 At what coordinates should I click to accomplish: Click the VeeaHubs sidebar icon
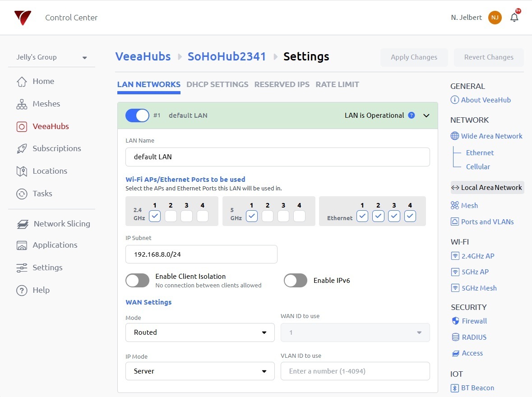pos(22,127)
